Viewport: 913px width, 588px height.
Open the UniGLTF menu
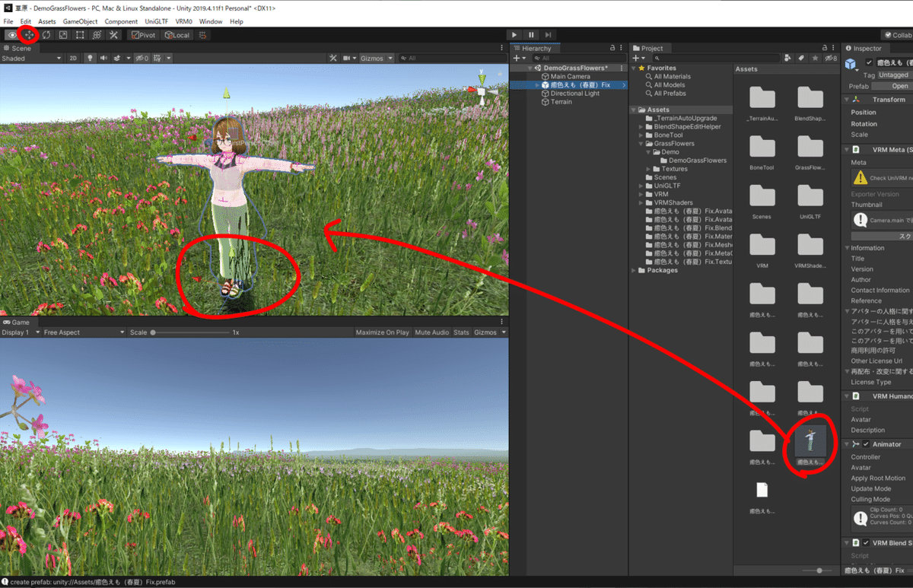tap(157, 21)
